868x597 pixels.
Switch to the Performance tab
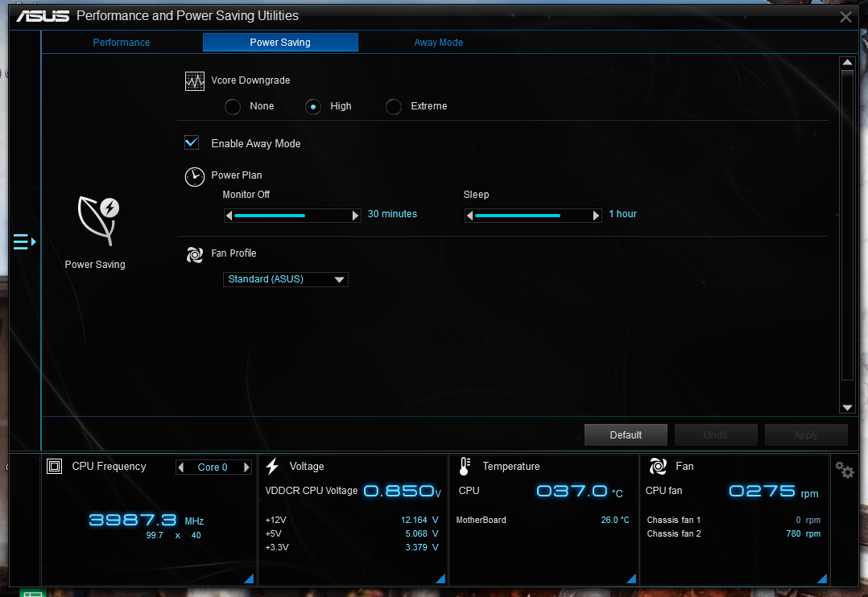coord(122,43)
